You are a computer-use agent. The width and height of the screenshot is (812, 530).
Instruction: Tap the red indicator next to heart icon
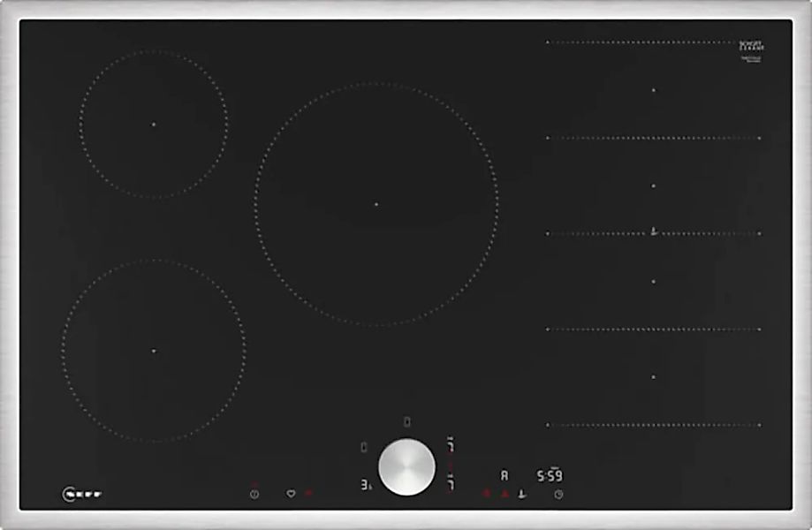coord(308,494)
